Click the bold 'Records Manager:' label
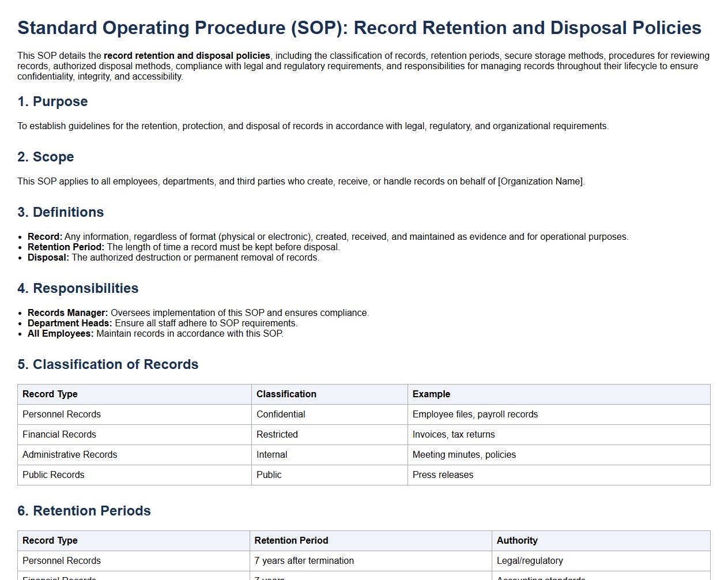 67,312
